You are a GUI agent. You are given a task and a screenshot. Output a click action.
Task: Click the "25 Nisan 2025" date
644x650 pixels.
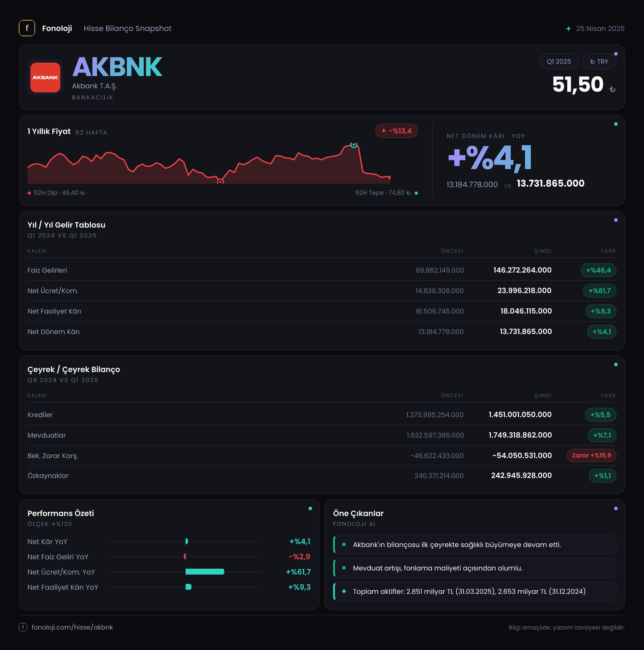600,29
